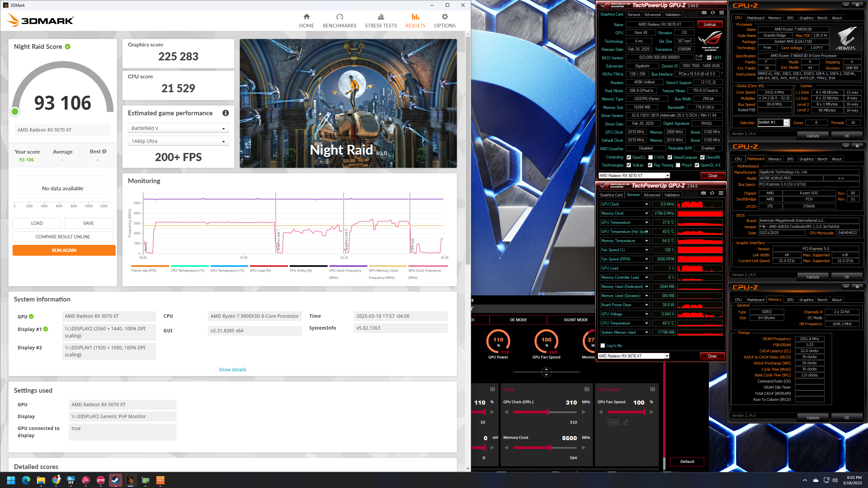Click the Best score info icon
Viewport: 868px width, 488px height.
coord(104,152)
